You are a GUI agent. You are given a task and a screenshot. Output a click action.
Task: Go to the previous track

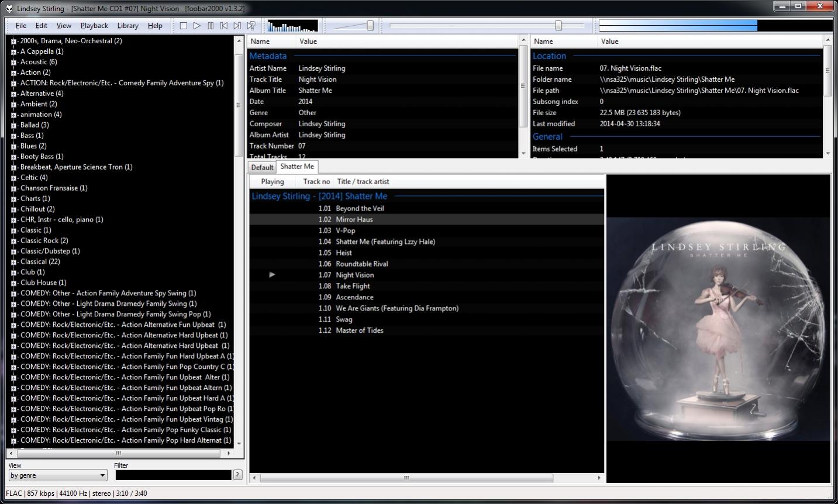(x=224, y=26)
